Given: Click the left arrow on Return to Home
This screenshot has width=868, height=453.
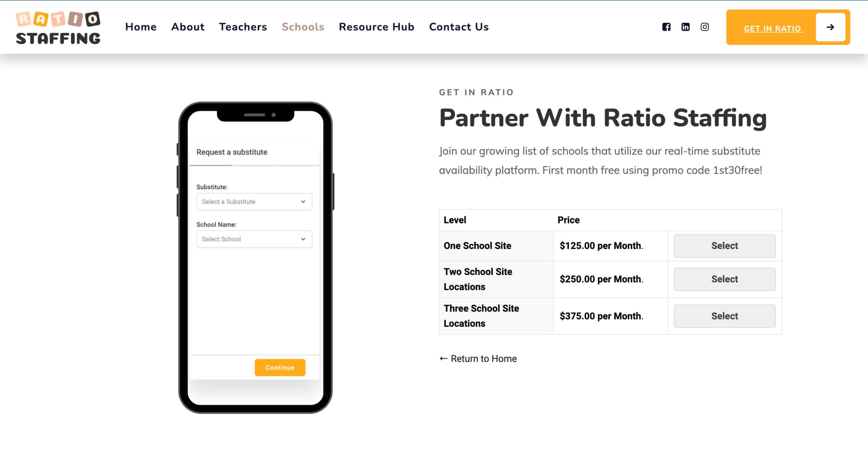Looking at the screenshot, I should coord(442,358).
